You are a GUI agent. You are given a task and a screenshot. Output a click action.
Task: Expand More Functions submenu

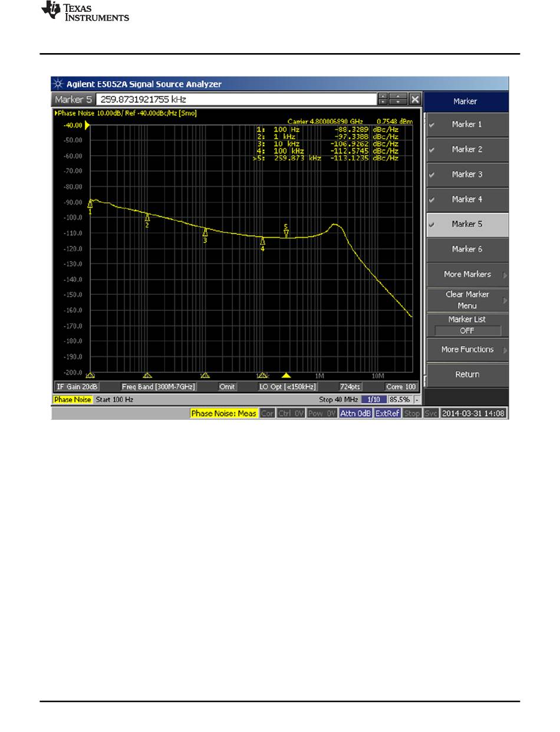point(467,350)
